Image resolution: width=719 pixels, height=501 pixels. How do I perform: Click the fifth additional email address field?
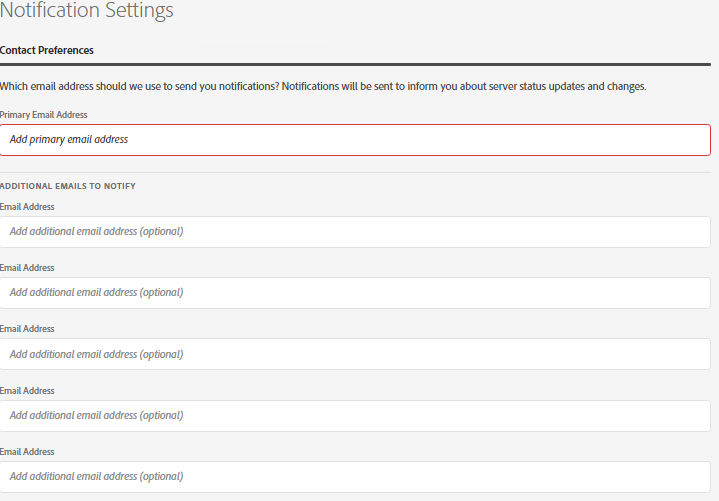click(355, 477)
